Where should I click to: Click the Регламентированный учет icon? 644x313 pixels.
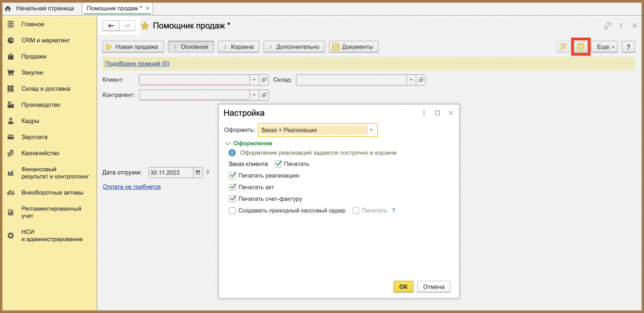[x=11, y=212]
